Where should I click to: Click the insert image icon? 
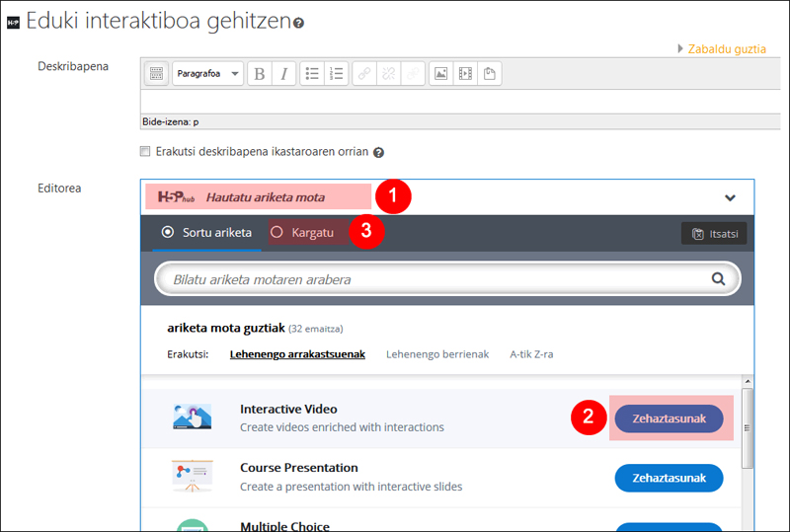(x=440, y=74)
